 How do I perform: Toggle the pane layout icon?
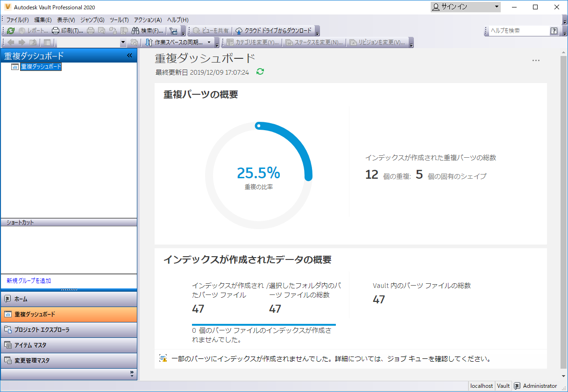point(47,42)
